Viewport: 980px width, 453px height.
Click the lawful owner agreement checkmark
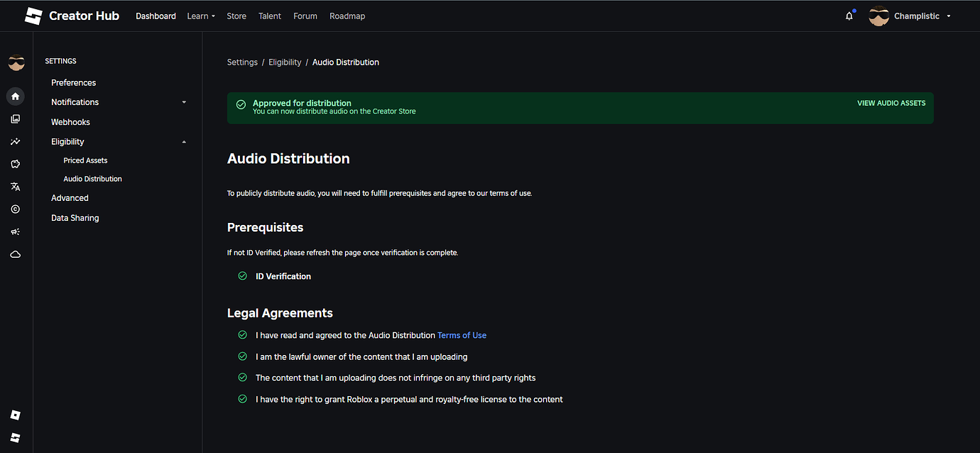point(242,356)
